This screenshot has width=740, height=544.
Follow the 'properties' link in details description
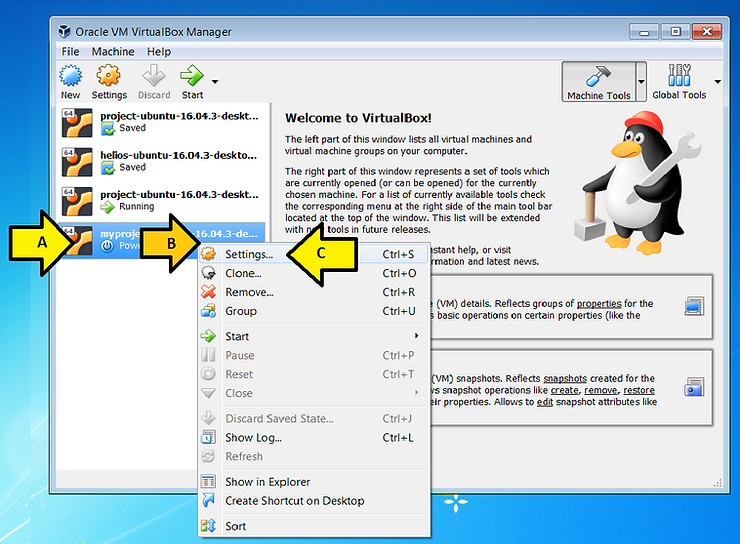pyautogui.click(x=599, y=303)
